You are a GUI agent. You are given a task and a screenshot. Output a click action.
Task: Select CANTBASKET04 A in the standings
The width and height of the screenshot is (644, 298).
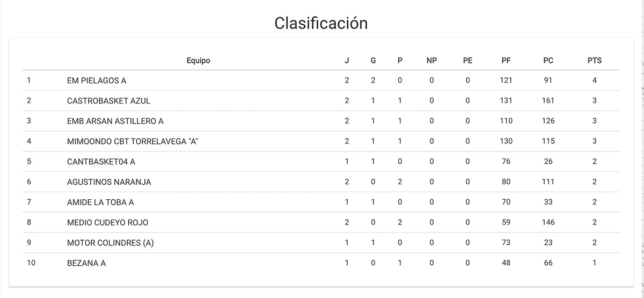101,162
